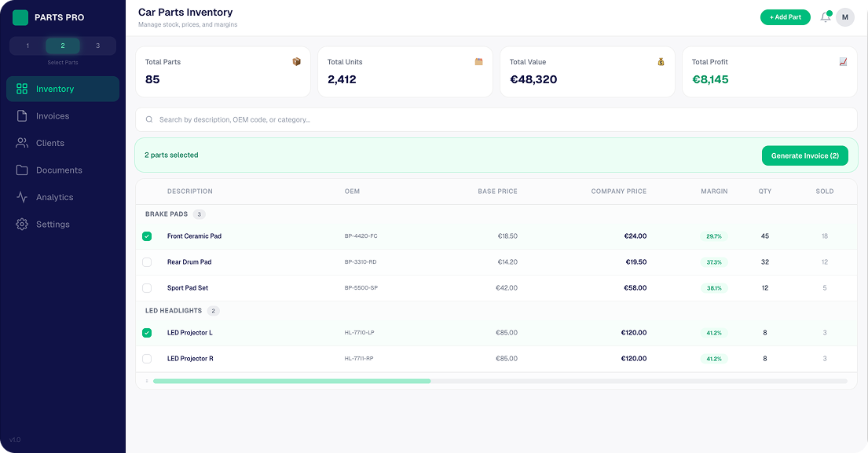Image resolution: width=868 pixels, height=453 pixels.
Task: Sort by OEM column header
Action: [352, 192]
